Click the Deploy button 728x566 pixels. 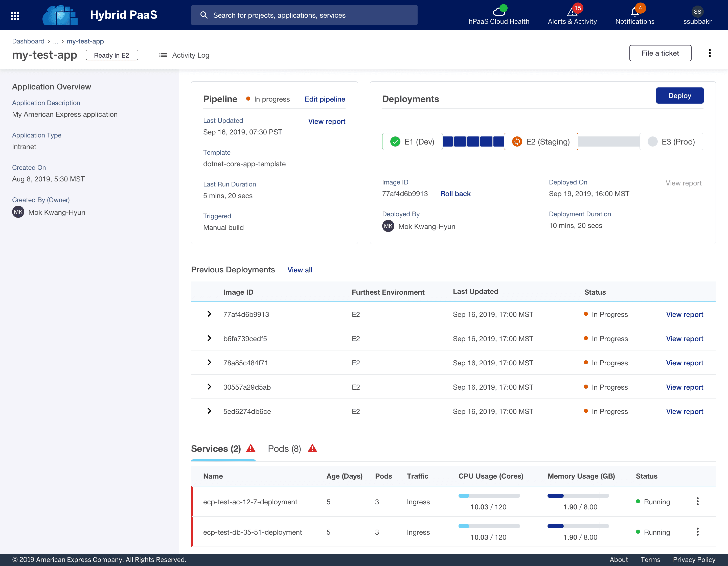click(679, 96)
